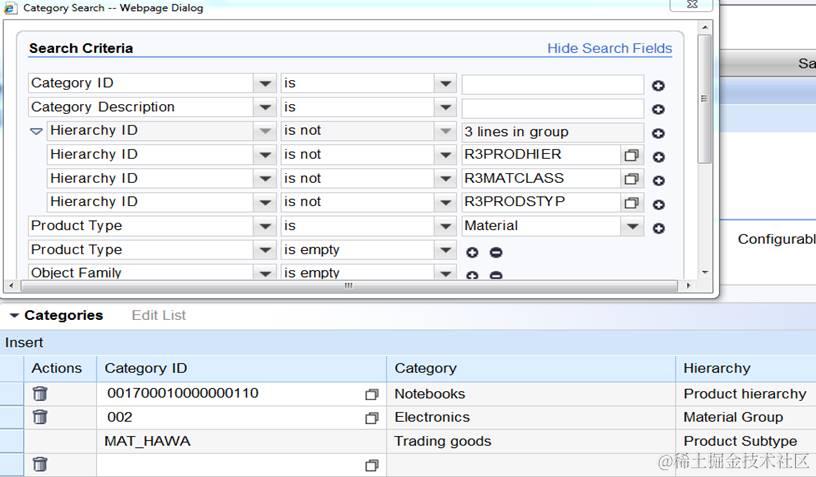Open the Material value dropdown
The image size is (816, 477).
(x=632, y=226)
